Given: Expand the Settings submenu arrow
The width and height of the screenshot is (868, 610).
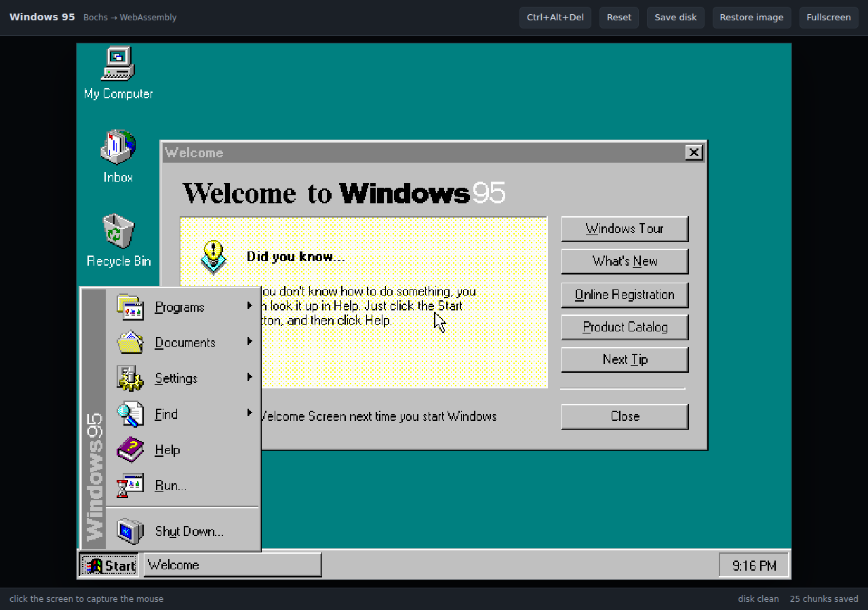Looking at the screenshot, I should coord(250,377).
